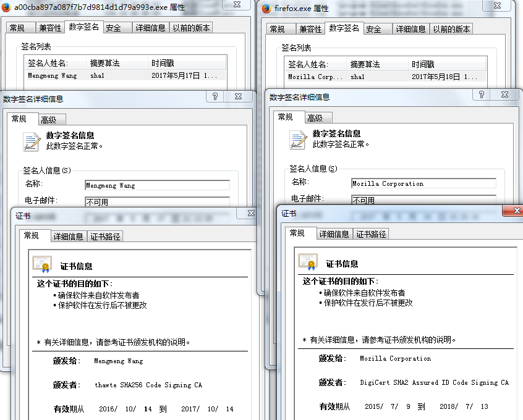The width and height of the screenshot is (523, 420).
Task: Click 时间戳 column header in the a00cba897a window
Action: [x=187, y=63]
